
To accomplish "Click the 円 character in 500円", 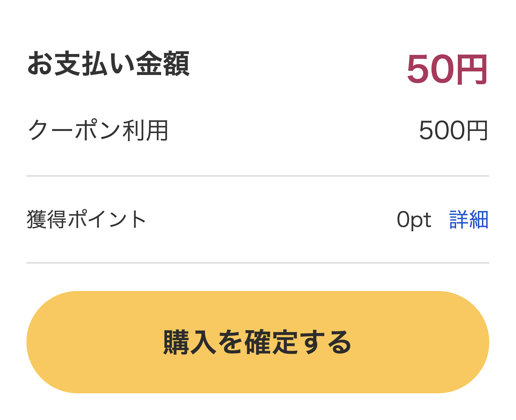I will pos(477,131).
